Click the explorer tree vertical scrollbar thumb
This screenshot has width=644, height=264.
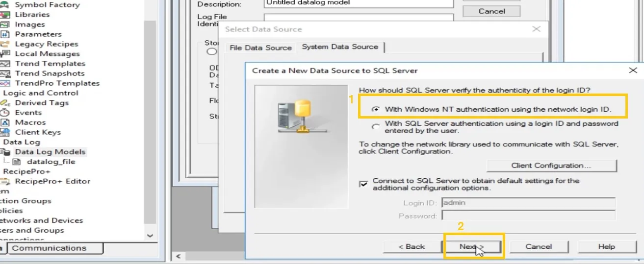click(x=150, y=122)
